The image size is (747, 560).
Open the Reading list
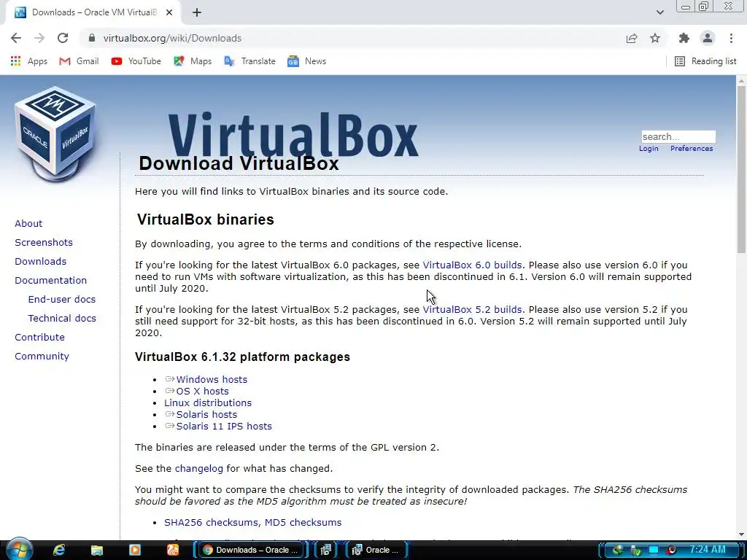click(x=705, y=61)
